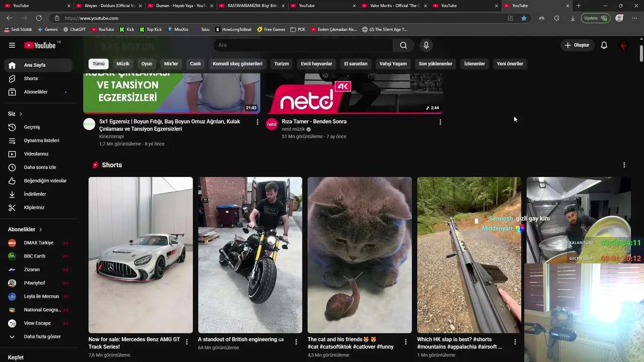Open Geçmiş history page
This screenshot has height=362, width=644.
pos(38,127)
